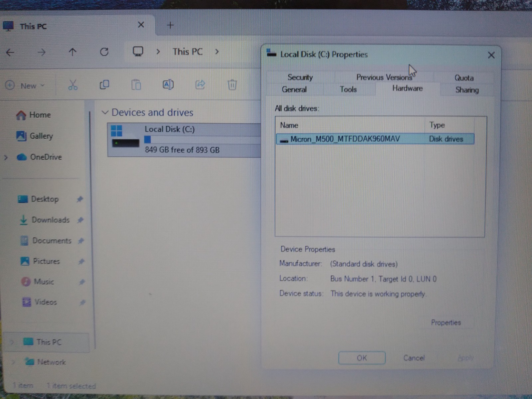Click the Delete trash icon
This screenshot has height=399, width=532.
click(232, 84)
